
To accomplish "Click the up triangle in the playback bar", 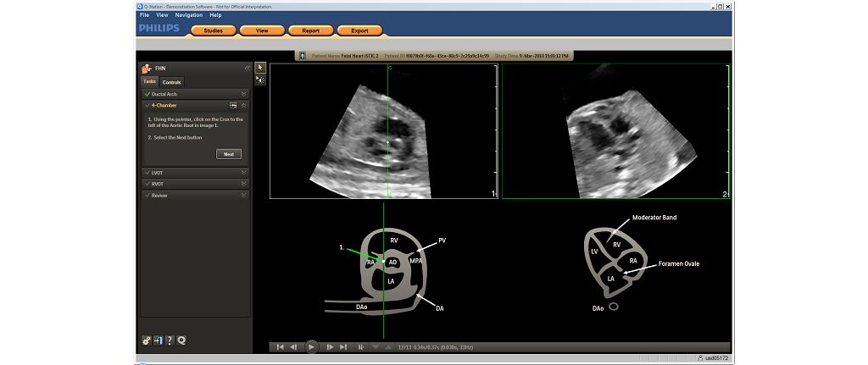I will tap(388, 347).
